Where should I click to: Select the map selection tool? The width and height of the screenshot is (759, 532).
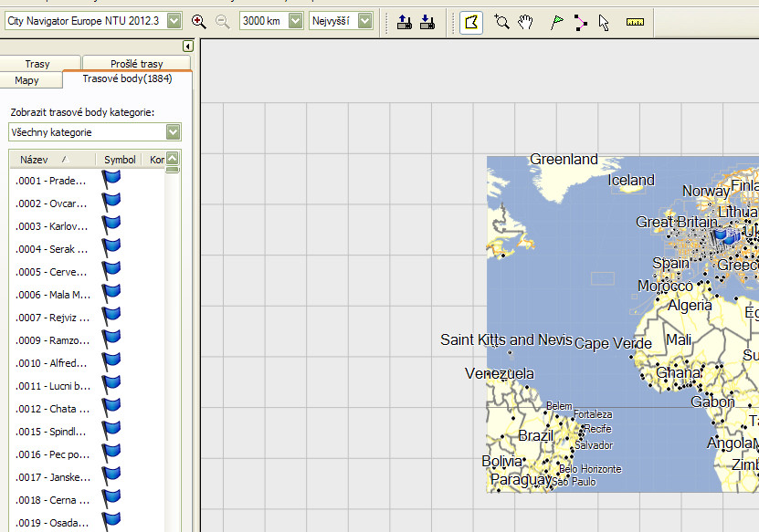click(x=470, y=21)
